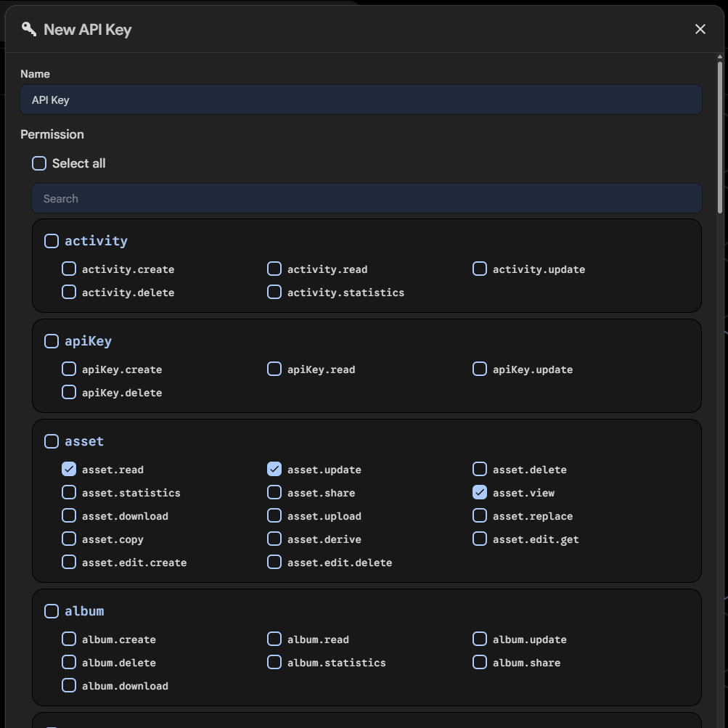728x728 pixels.
Task: Enable activity.statistics permission
Action: coord(274,292)
